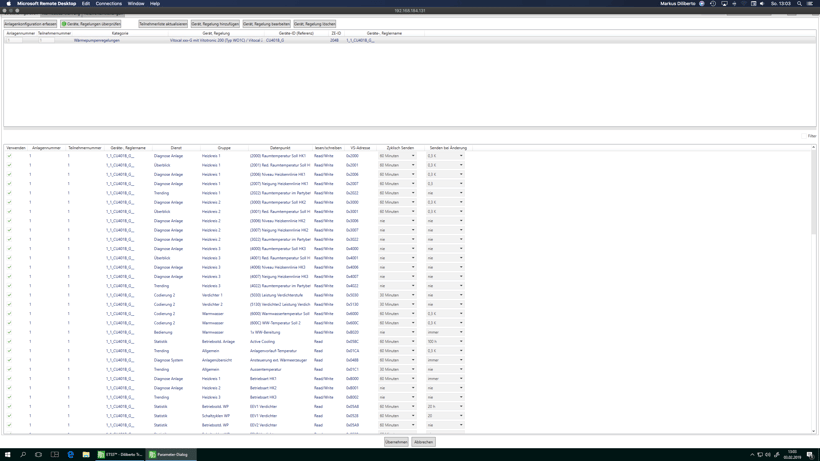Open File Explorer from the taskbar
This screenshot has width=820, height=461.
[86, 455]
